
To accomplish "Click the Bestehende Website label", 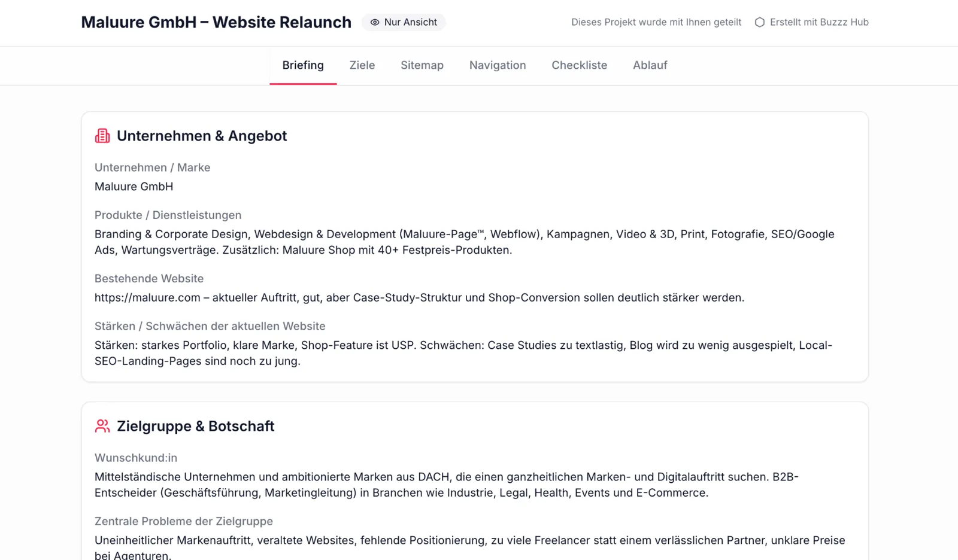I will 149,278.
